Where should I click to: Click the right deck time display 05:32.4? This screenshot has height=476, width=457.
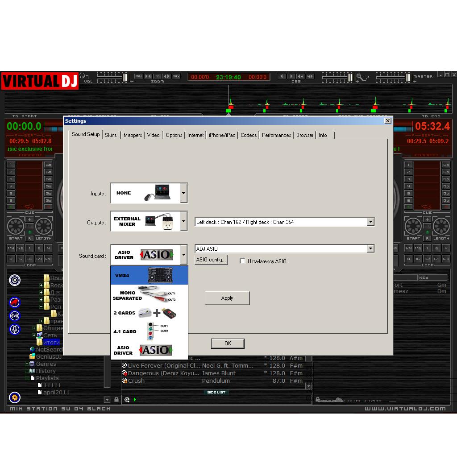[432, 126]
